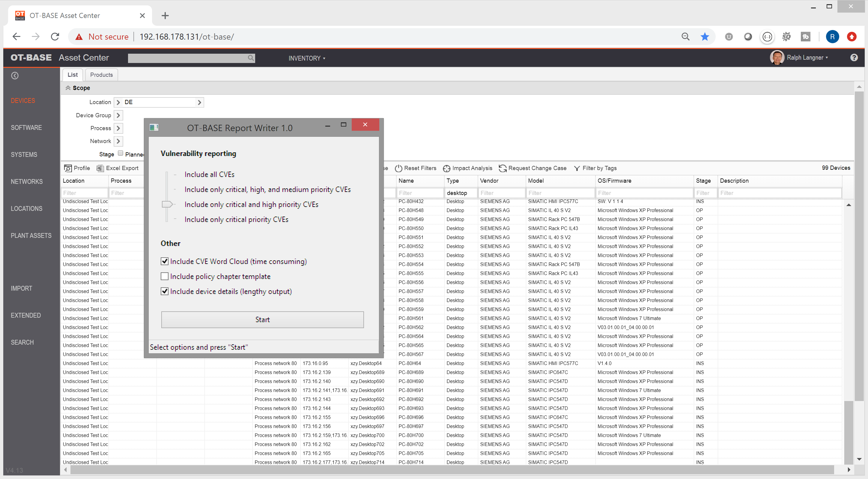Viewport: 868px width, 479px height.
Task: Expand the Device Group selector
Action: tap(118, 115)
